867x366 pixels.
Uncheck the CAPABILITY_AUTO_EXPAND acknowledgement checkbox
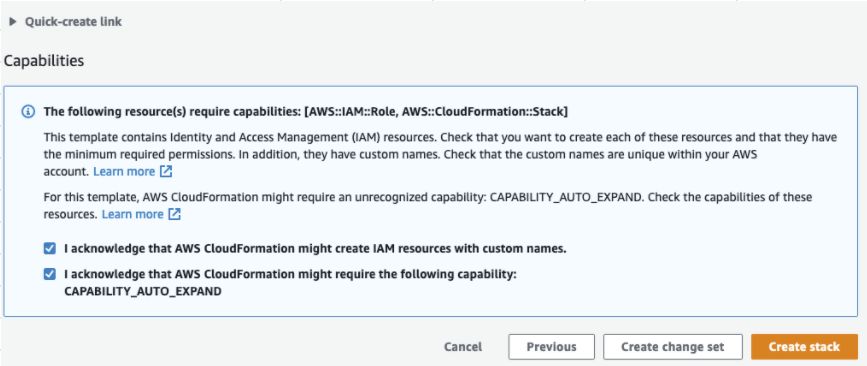tap(50, 274)
